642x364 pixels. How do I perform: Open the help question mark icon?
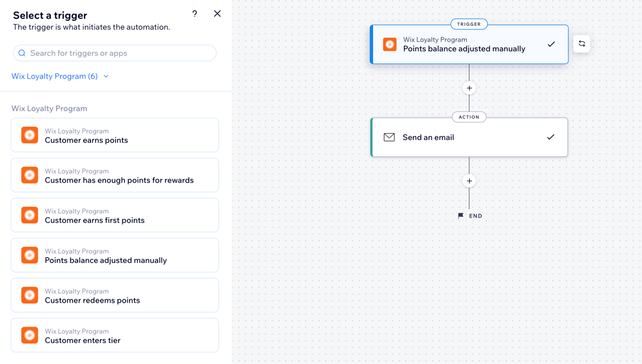pos(194,13)
